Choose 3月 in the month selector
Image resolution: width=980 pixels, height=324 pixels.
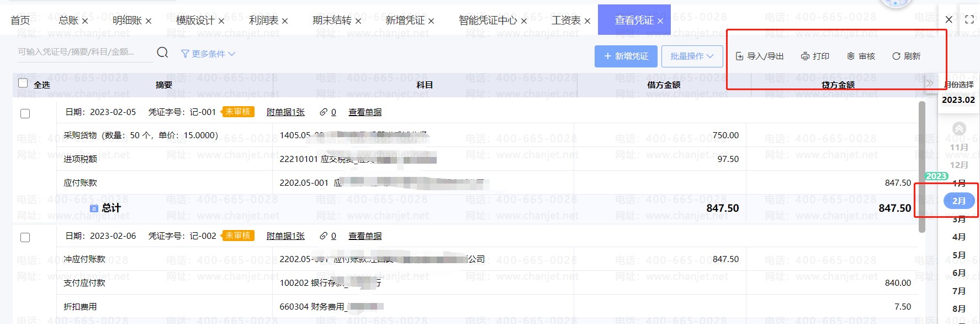point(958,220)
